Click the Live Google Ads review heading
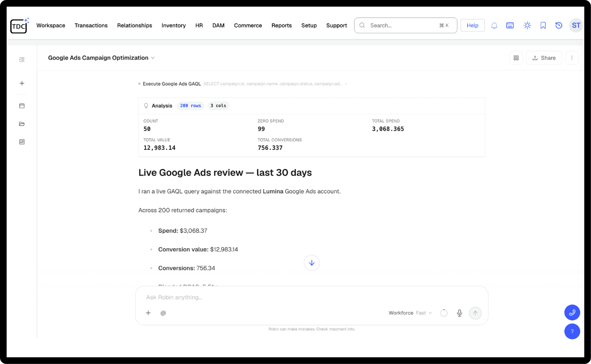 tap(225, 172)
